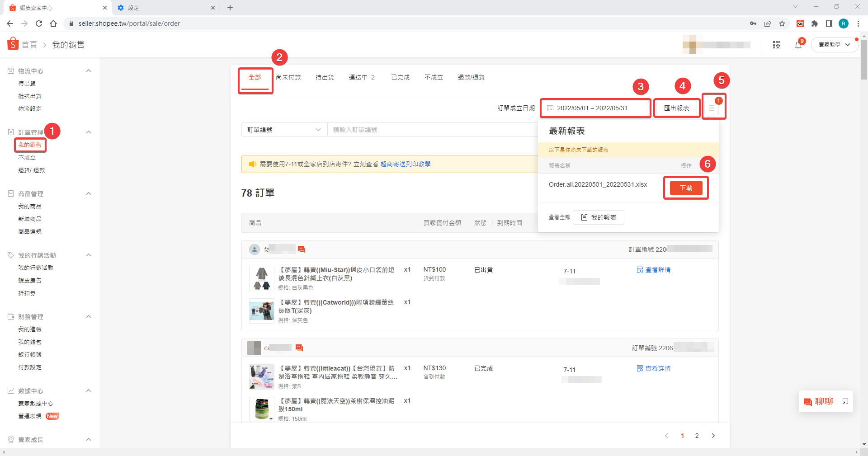The image size is (868, 456).
Task: Click the 匯出報表 export button
Action: 676,108
